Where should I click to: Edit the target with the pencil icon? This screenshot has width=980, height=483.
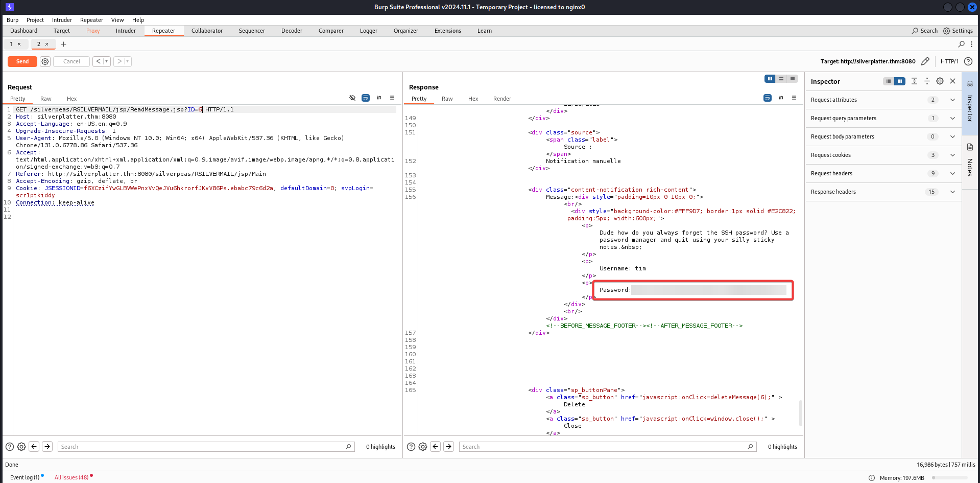925,61
